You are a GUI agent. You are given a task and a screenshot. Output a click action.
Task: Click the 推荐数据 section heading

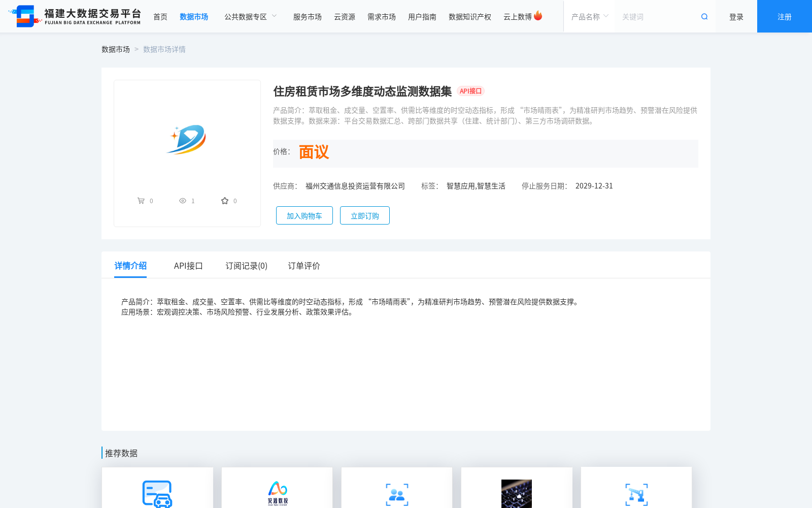pyautogui.click(x=121, y=453)
